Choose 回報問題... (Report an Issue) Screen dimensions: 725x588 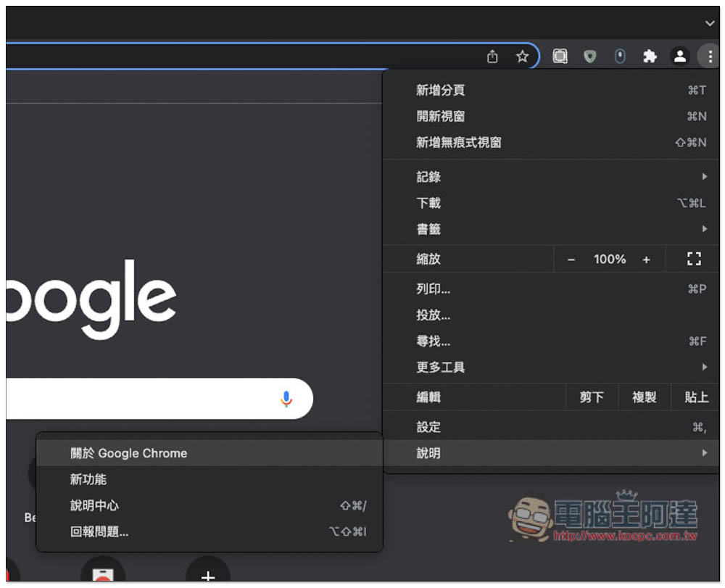(x=210, y=531)
